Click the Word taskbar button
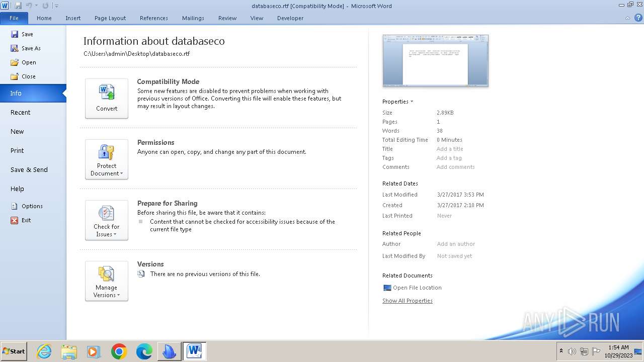Image resolution: width=644 pixels, height=362 pixels. point(194,351)
